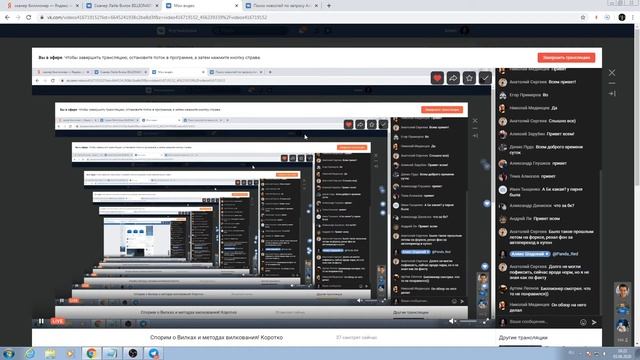The height and width of the screenshot is (360, 640).
Task: Click the system tray clock
Action: point(622,353)
